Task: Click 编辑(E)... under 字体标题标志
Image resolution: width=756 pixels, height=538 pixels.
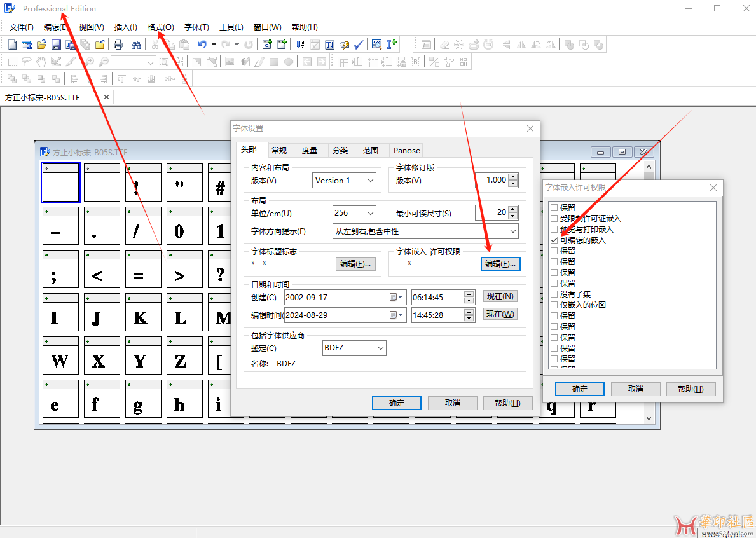Action: tap(355, 264)
